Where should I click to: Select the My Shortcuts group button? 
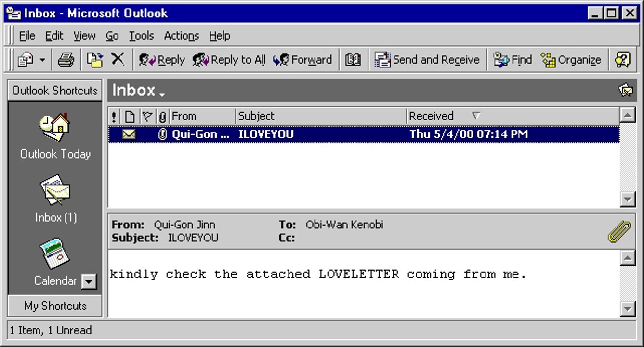point(55,306)
